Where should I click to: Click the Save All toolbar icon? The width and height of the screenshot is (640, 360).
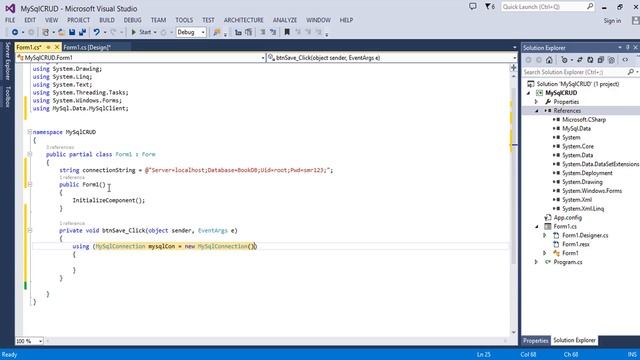pyautogui.click(x=82, y=32)
